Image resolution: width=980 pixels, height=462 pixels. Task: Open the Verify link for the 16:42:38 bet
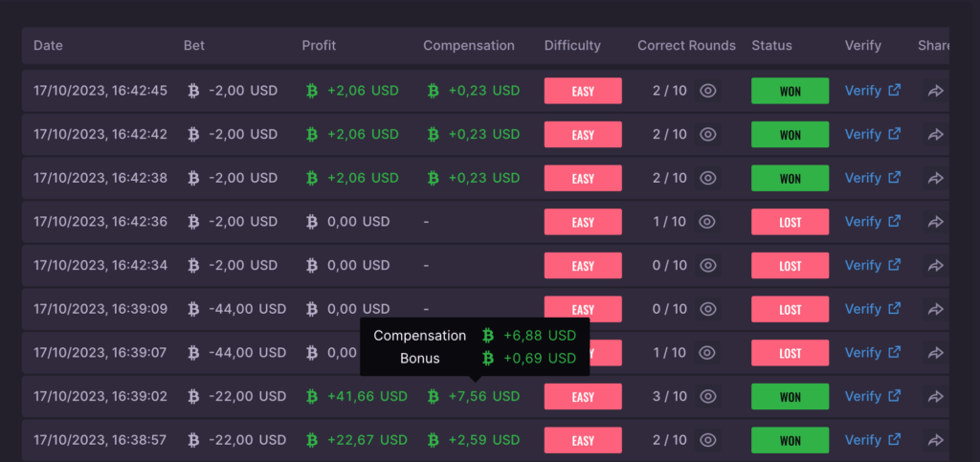coord(873,179)
